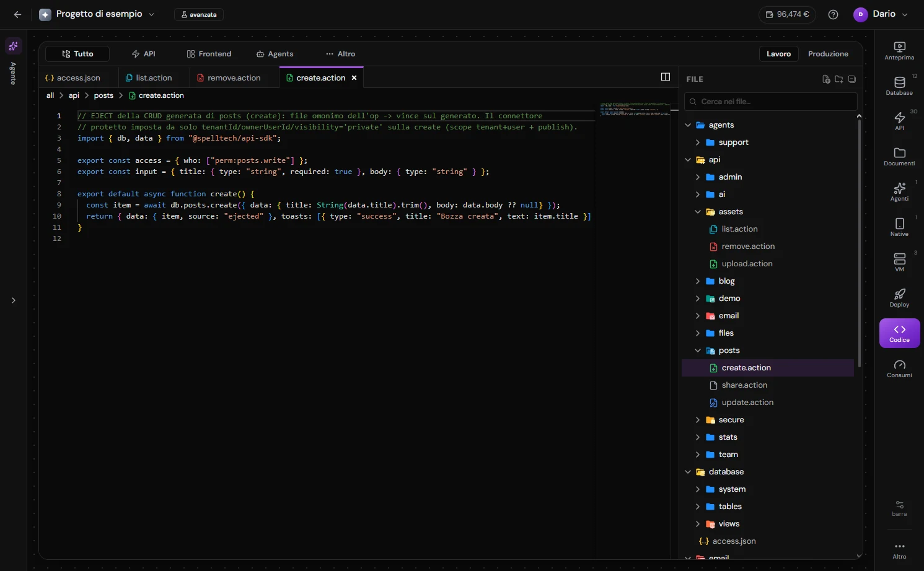The image size is (924, 571).
Task: Select create.action in file tree
Action: tap(768, 368)
